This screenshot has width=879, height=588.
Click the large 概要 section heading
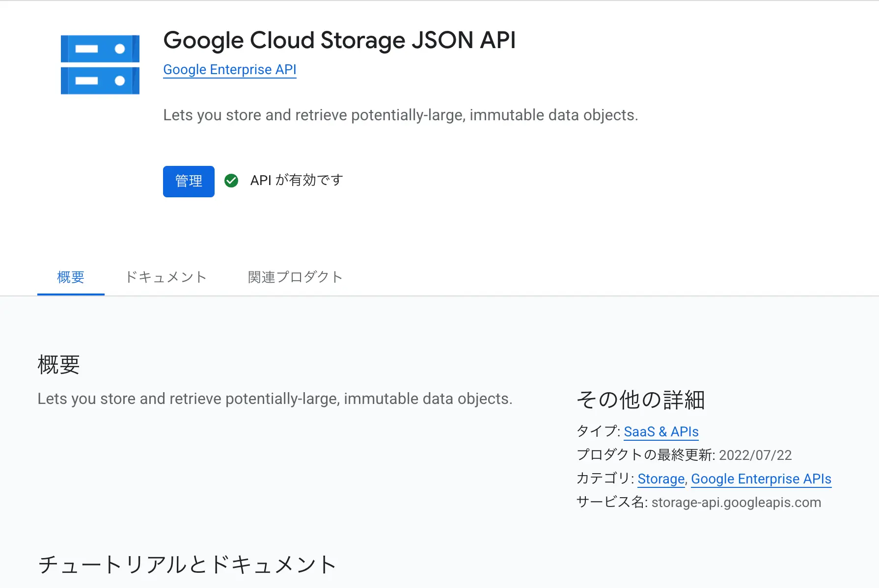[x=58, y=365]
